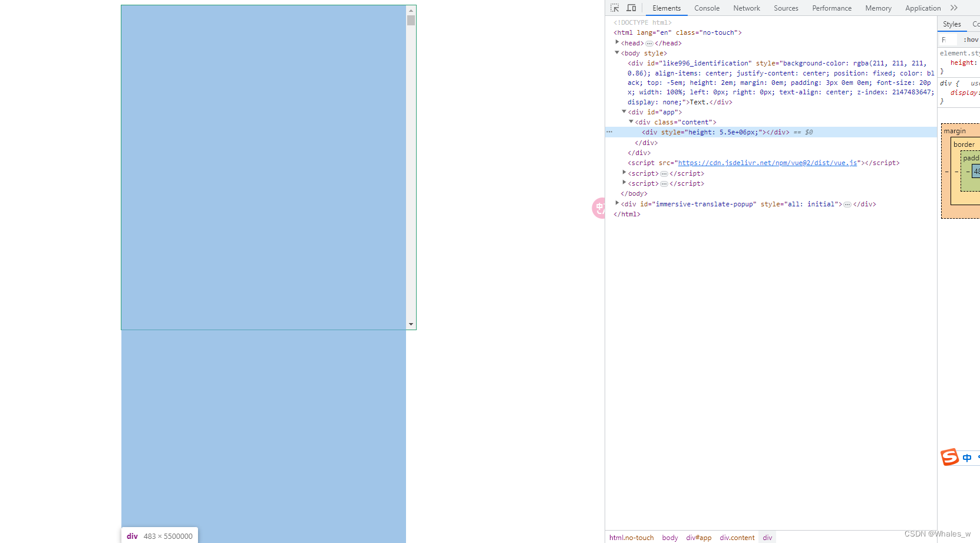Click the Sogou input method icon
The width and height of the screenshot is (980, 543).
point(949,457)
